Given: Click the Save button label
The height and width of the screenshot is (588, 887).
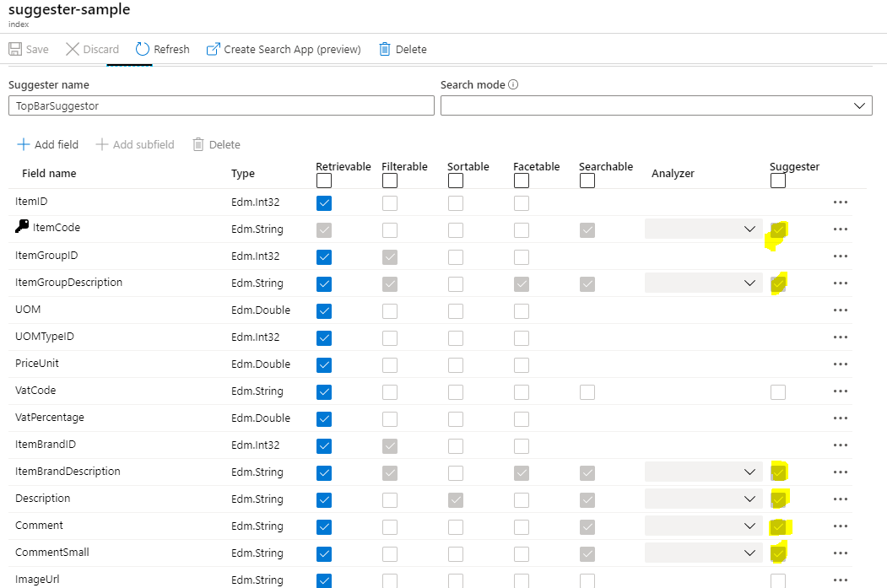Looking at the screenshot, I should [x=37, y=49].
